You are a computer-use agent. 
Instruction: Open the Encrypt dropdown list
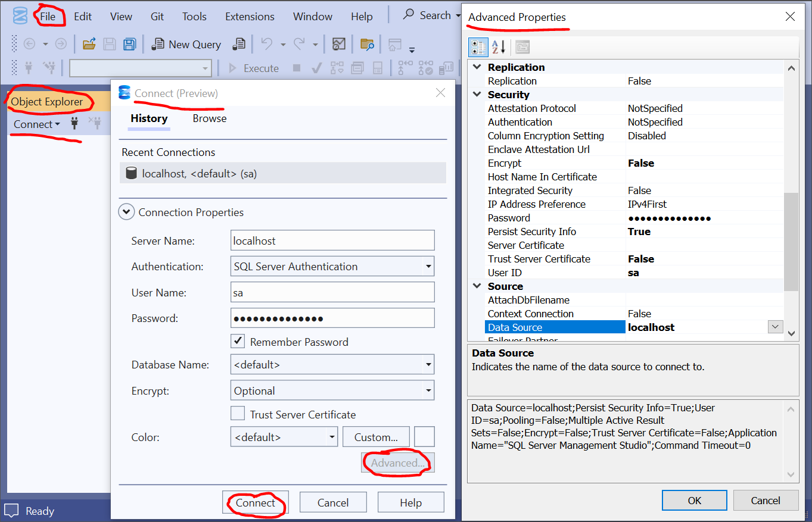[x=428, y=391]
